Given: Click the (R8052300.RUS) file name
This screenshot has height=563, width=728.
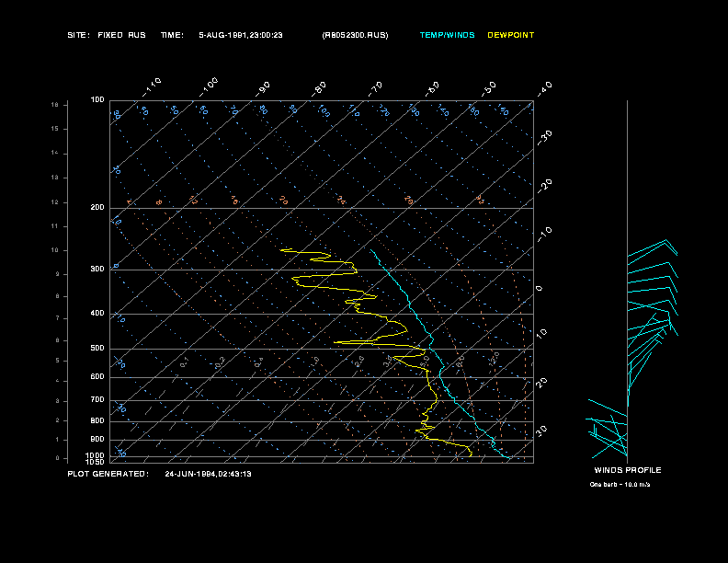Looking at the screenshot, I should 355,35.
